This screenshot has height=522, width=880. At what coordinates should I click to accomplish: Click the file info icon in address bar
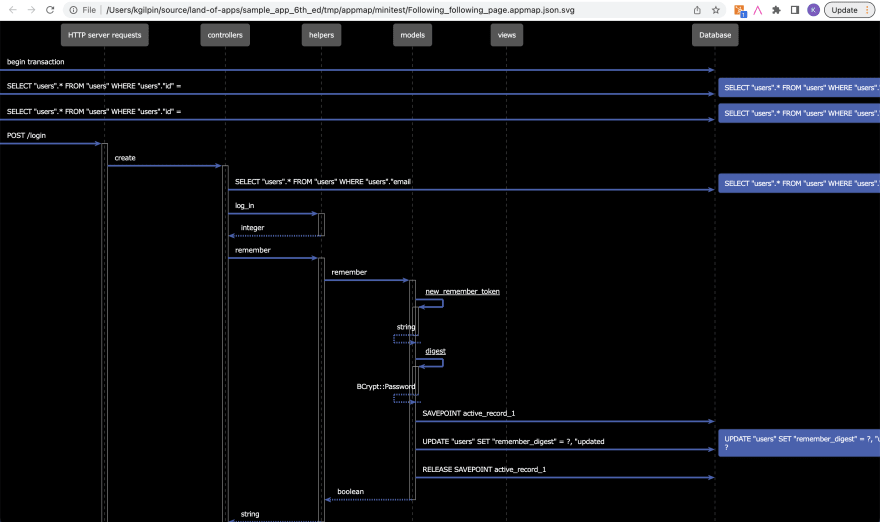(74, 10)
